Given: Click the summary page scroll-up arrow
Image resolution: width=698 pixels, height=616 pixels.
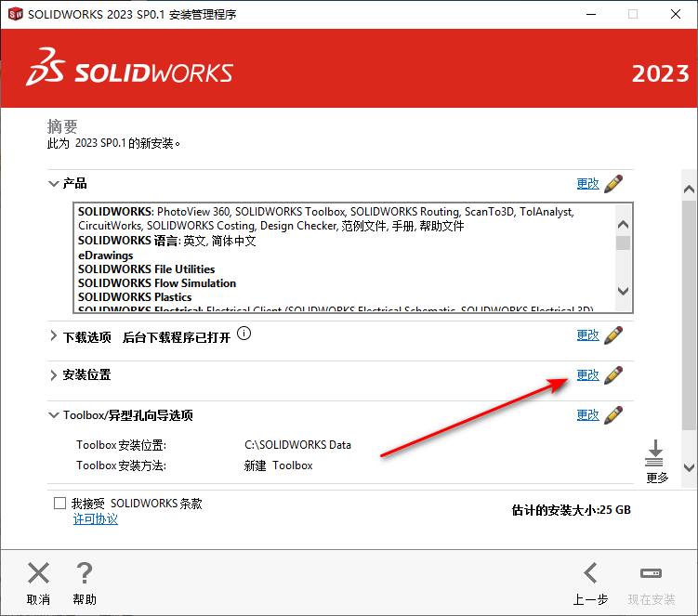Looking at the screenshot, I should coord(689,190).
